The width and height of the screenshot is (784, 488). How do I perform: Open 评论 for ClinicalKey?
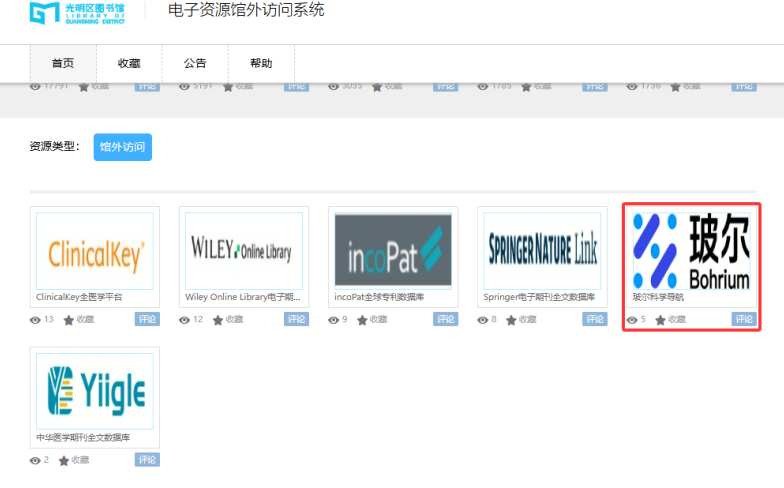[x=147, y=319]
